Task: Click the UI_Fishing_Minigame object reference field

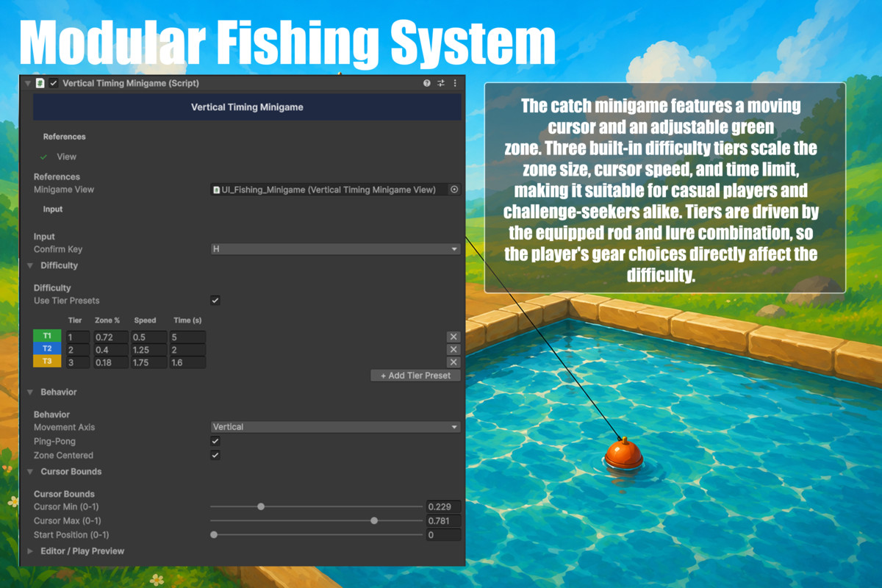Action: [x=329, y=190]
